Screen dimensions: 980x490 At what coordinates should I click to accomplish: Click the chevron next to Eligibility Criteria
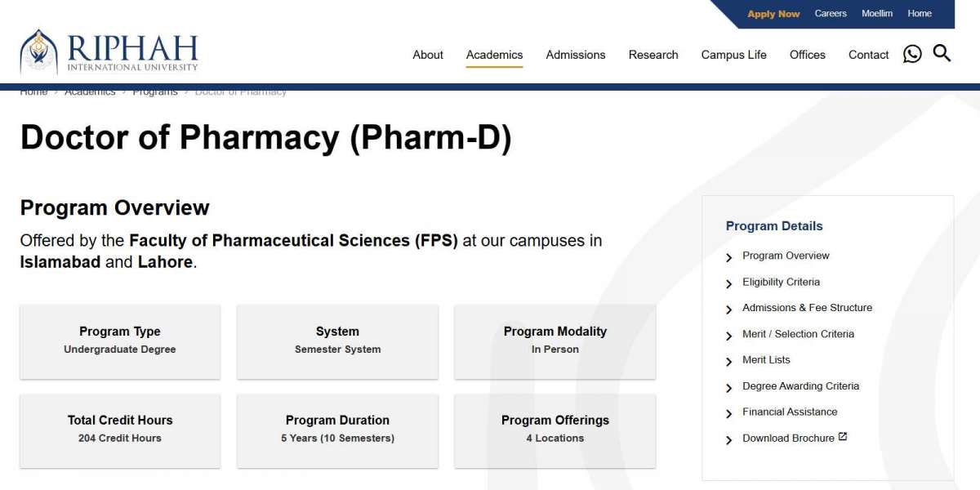pyautogui.click(x=729, y=283)
